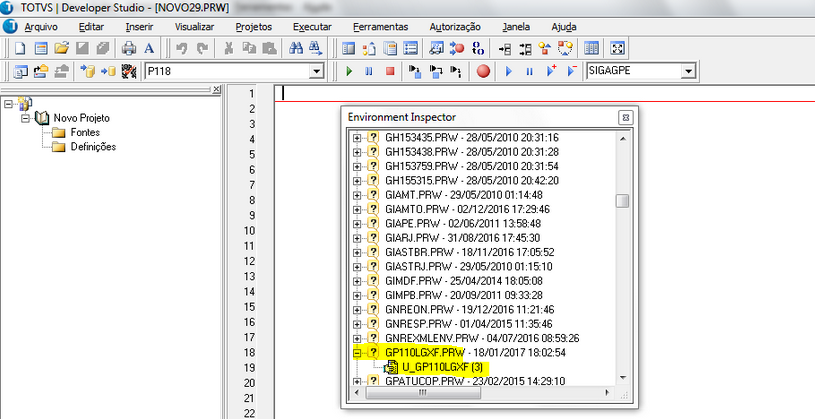Open the Ajuda menu
The height and width of the screenshot is (419, 815).
(x=564, y=27)
